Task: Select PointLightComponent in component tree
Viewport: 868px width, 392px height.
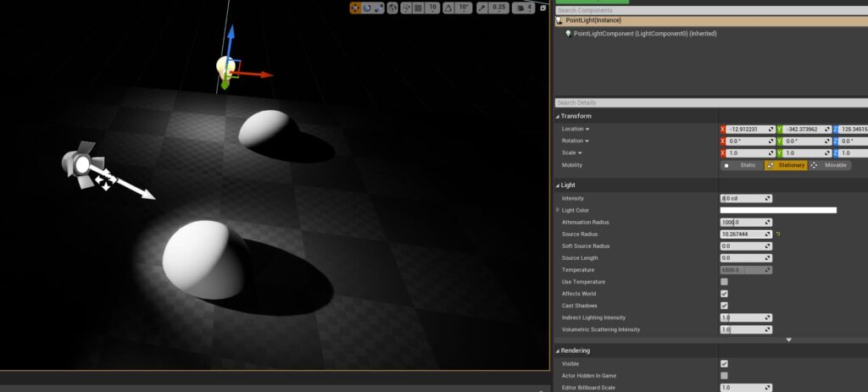Action: 645,34
